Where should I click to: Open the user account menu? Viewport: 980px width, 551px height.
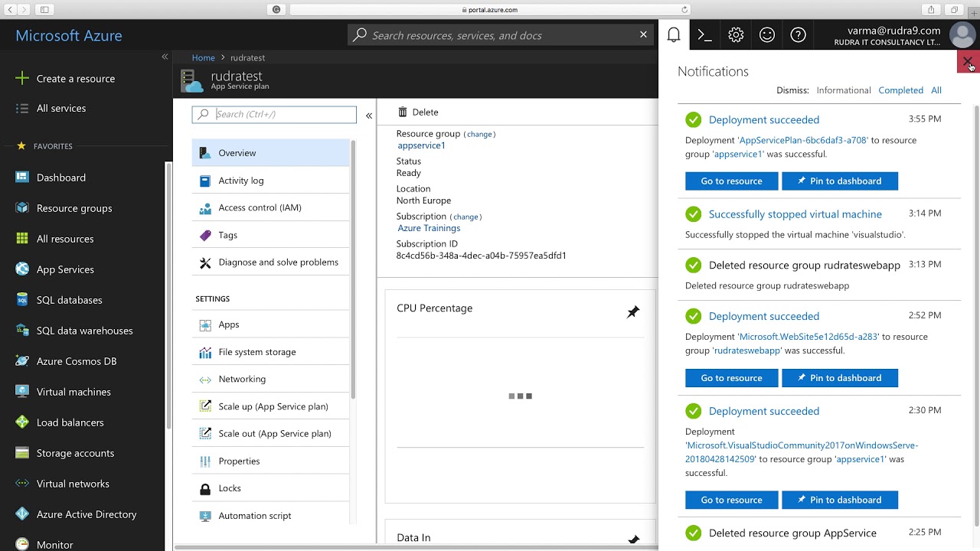[961, 35]
